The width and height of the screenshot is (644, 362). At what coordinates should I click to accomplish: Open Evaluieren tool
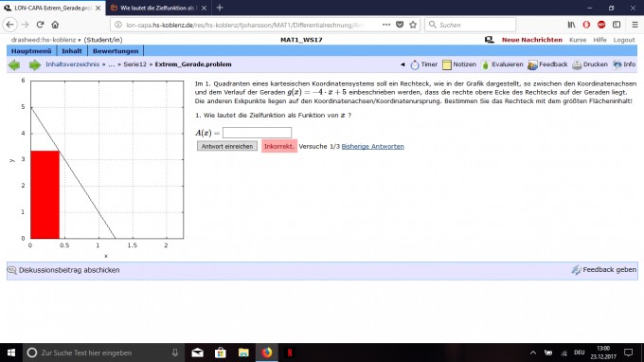(x=502, y=64)
